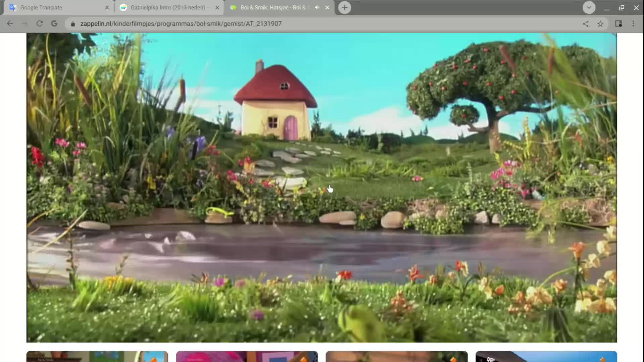Open a new browser tab
Image resolution: width=644 pixels, height=362 pixels.
click(344, 7)
